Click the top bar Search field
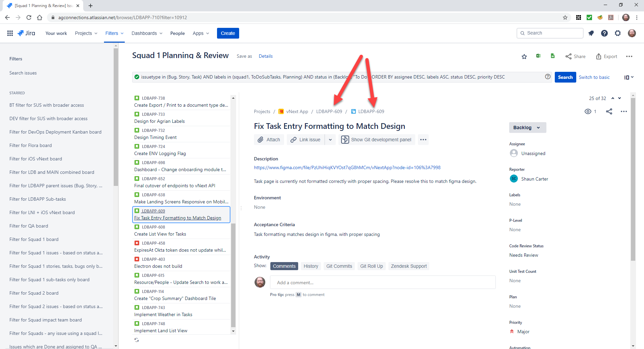 tap(550, 33)
